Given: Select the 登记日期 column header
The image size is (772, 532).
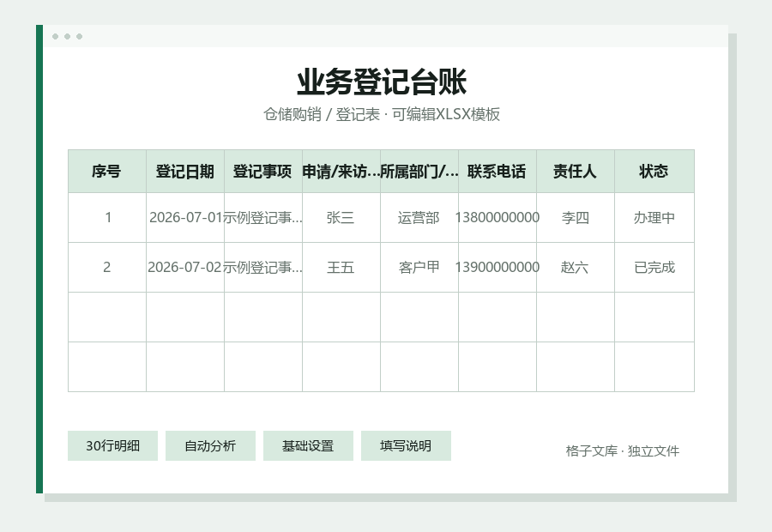Looking at the screenshot, I should [x=185, y=172].
